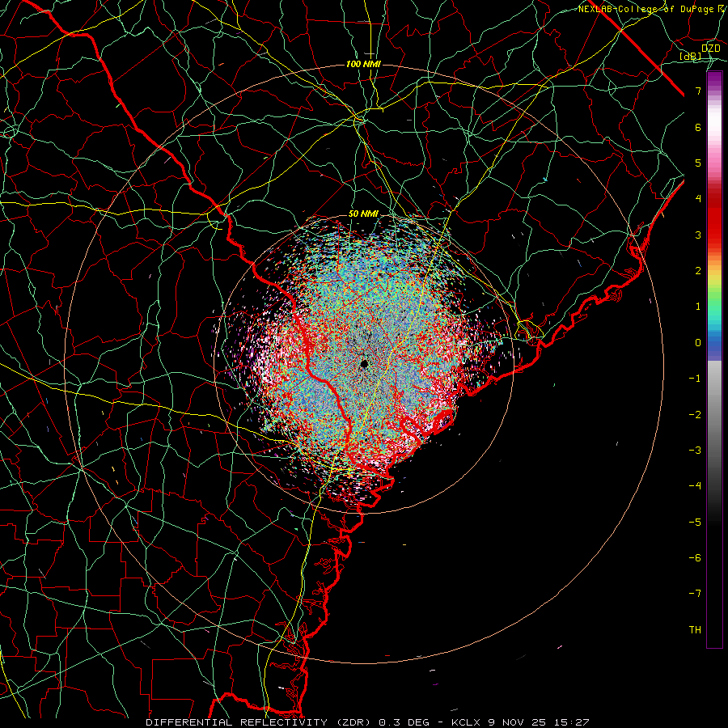Click the "-7" value on the color scale
The height and width of the screenshot is (728, 728).
(x=695, y=594)
